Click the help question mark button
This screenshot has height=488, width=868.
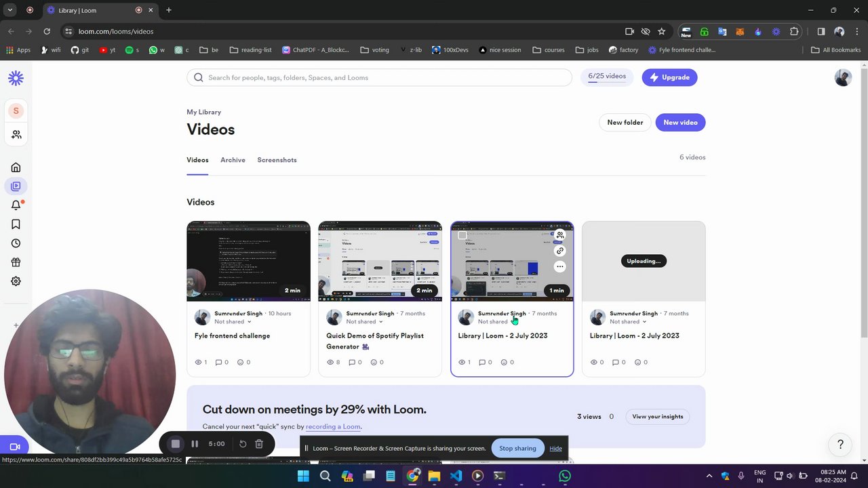pyautogui.click(x=840, y=445)
